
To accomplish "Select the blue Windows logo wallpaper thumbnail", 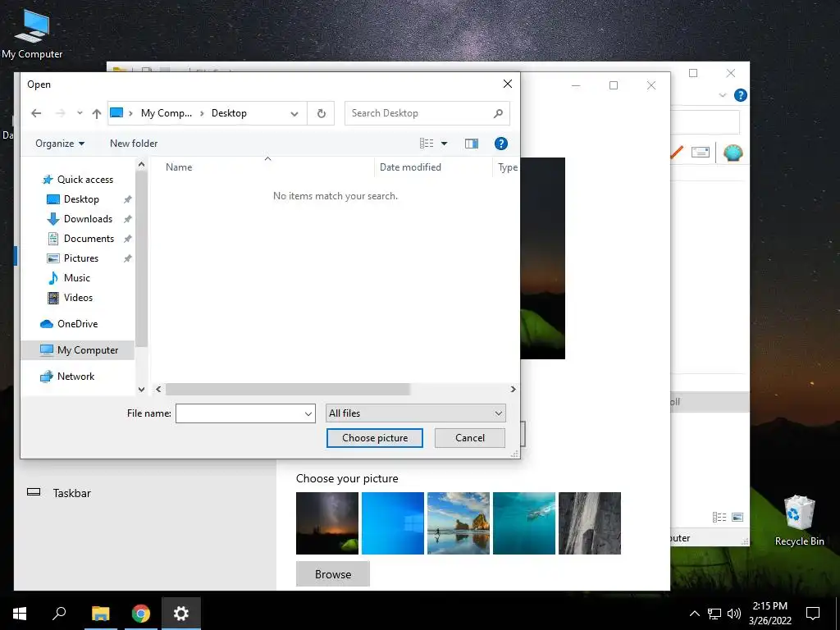I will [393, 523].
